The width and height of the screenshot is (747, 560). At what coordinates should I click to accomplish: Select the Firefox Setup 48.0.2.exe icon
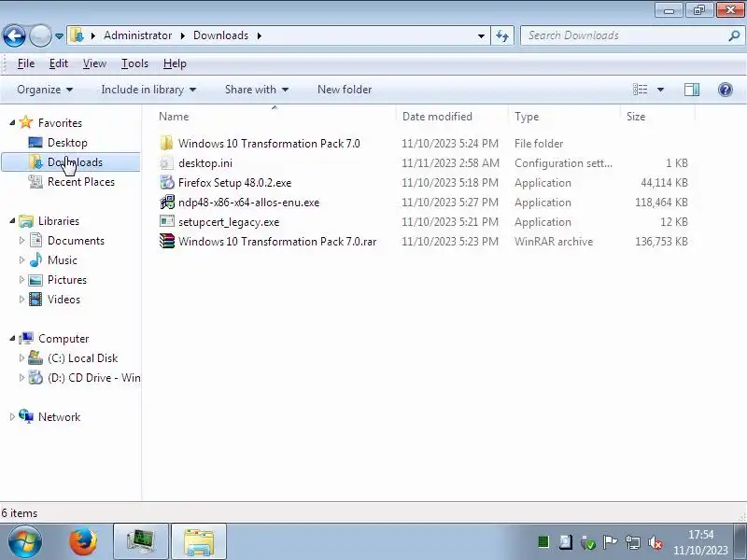(167, 182)
